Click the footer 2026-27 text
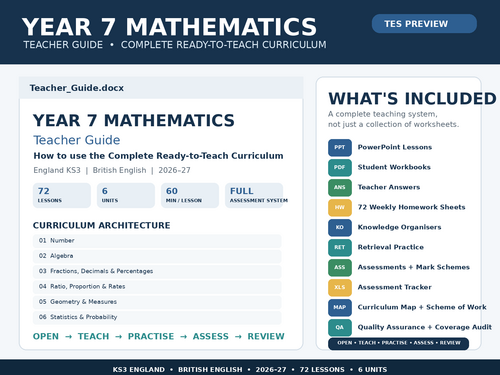 coord(271,369)
